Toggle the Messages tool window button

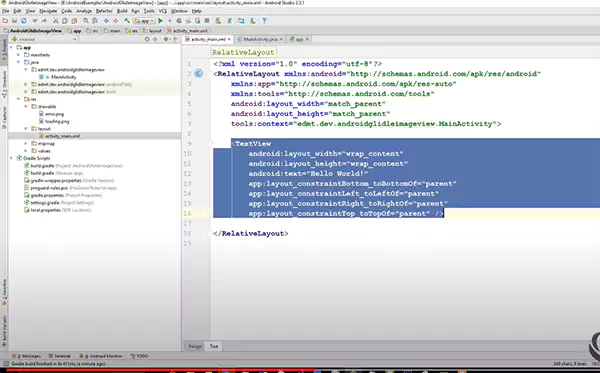[x=26, y=356]
